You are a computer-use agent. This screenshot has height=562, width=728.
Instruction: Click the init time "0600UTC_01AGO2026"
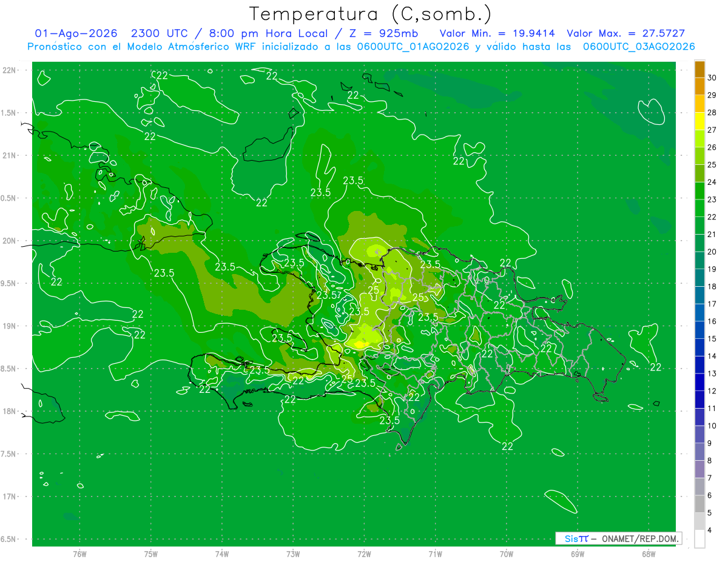(x=413, y=47)
